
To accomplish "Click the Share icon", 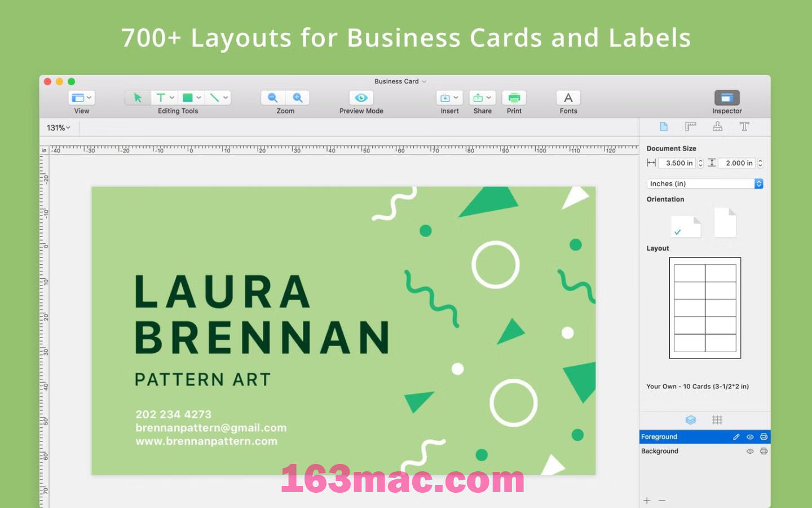I will point(478,98).
